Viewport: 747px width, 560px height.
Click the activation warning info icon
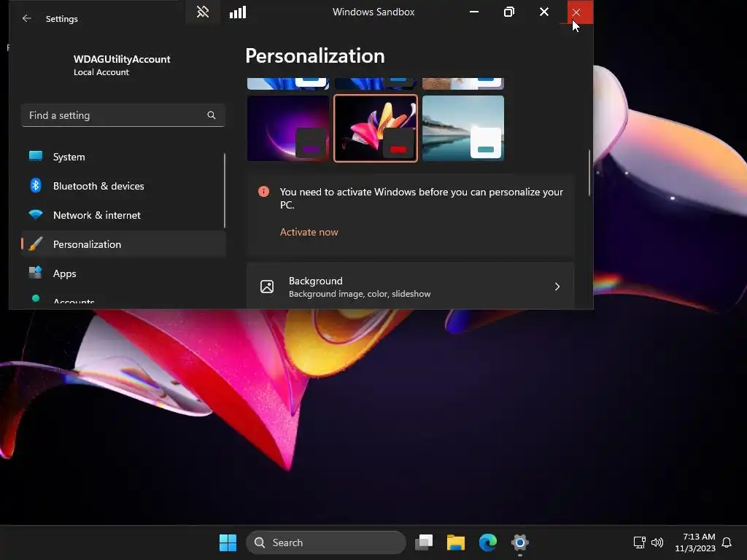263,192
